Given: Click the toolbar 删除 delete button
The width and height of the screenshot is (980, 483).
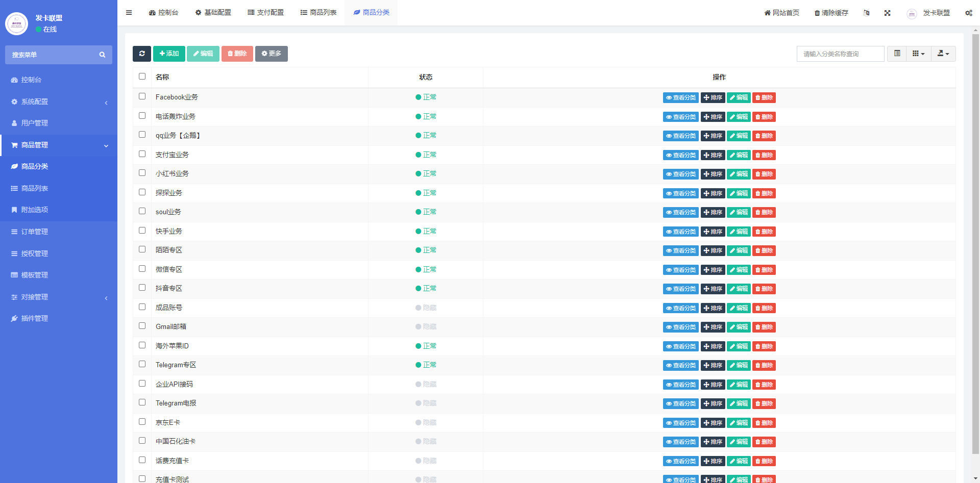Looking at the screenshot, I should (237, 54).
